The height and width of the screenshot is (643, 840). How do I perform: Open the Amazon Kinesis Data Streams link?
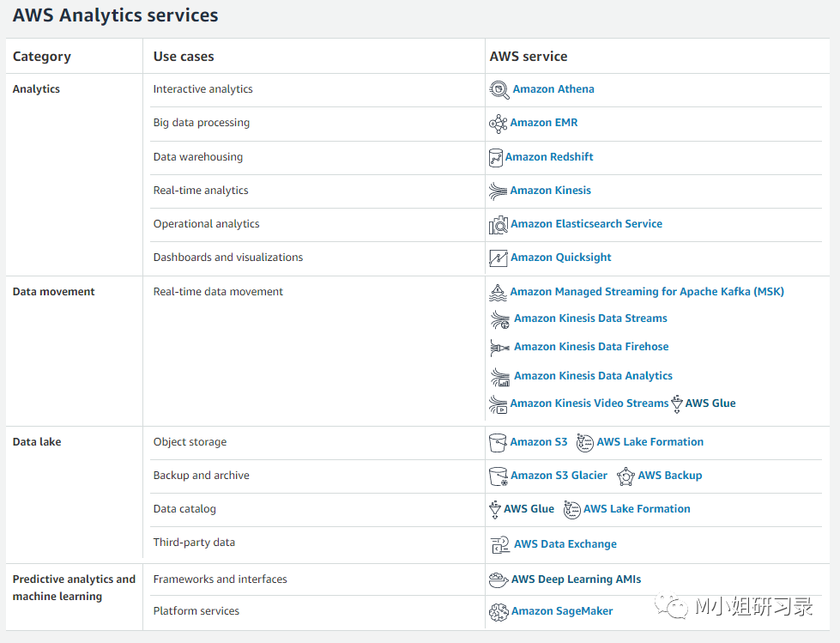click(590, 318)
